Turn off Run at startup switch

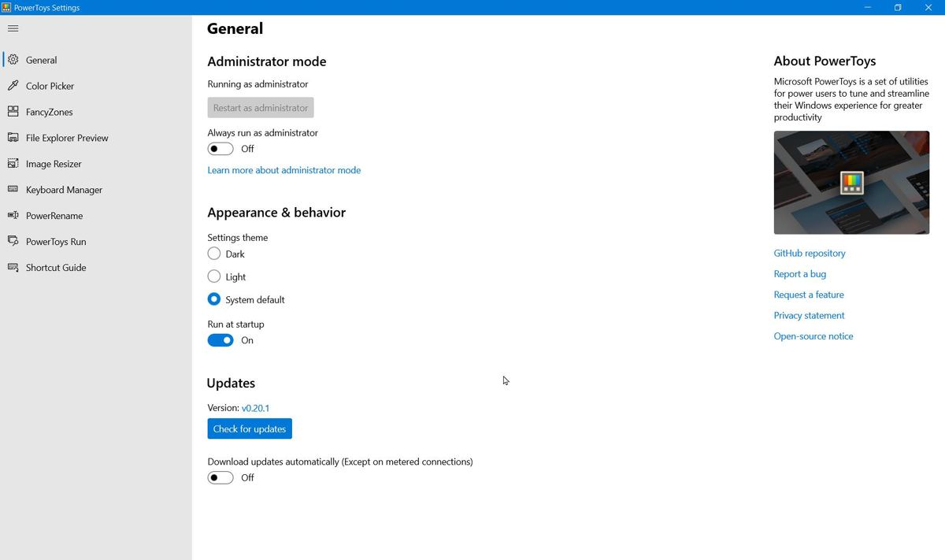tap(220, 340)
